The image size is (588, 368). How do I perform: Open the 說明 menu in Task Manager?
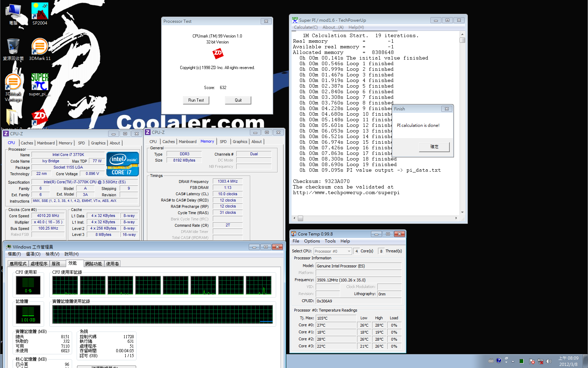pos(72,254)
